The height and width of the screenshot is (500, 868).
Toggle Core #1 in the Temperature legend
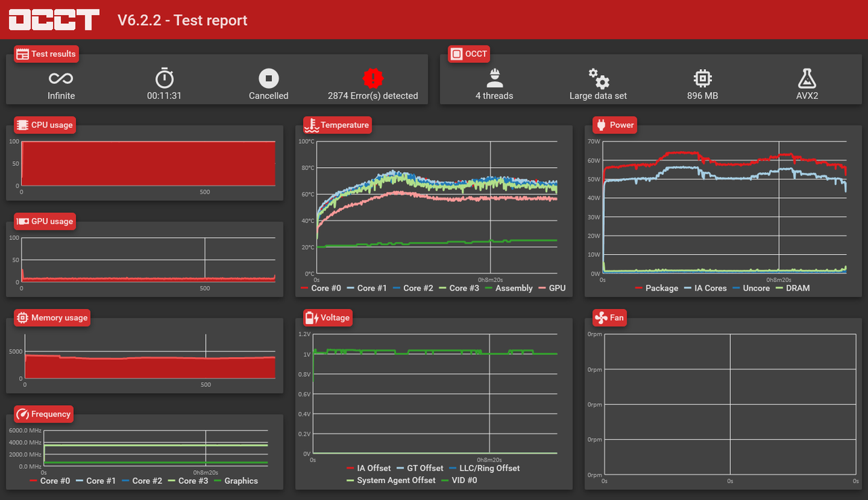pos(366,288)
